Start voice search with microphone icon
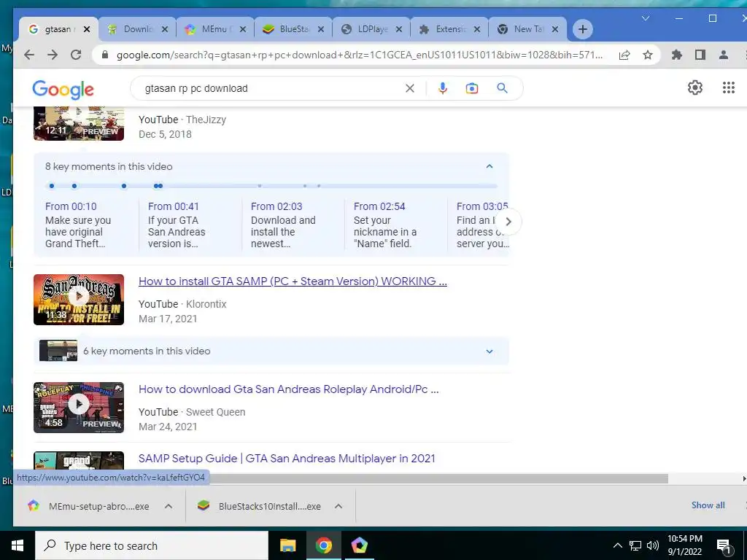 coord(443,88)
